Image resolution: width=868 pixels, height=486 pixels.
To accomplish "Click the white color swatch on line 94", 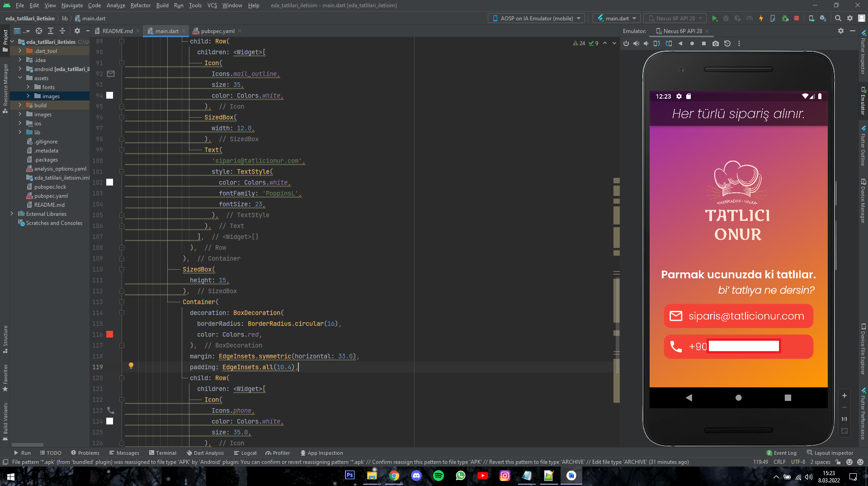I will [109, 95].
